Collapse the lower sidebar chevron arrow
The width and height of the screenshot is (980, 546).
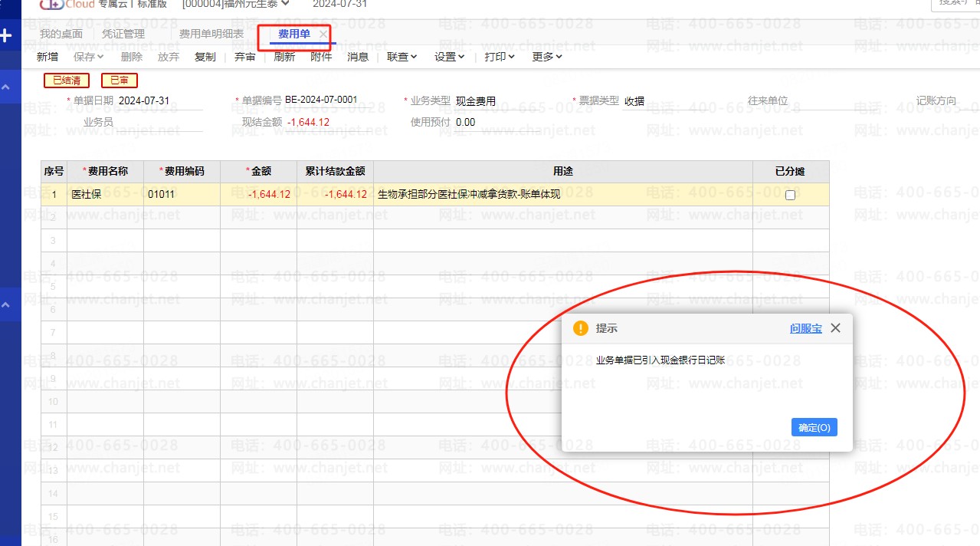point(6,304)
